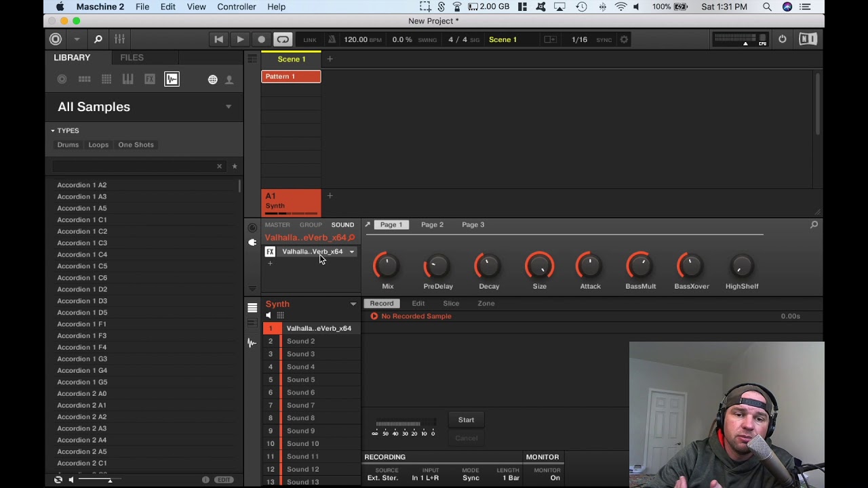The height and width of the screenshot is (488, 868).
Task: Toggle the audio engine power button
Action: [783, 39]
